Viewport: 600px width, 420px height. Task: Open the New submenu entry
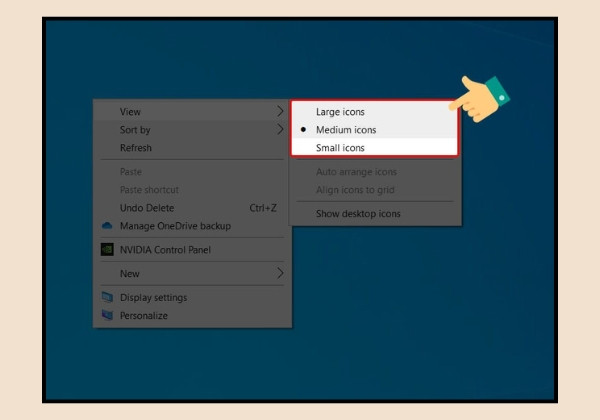[x=192, y=273]
